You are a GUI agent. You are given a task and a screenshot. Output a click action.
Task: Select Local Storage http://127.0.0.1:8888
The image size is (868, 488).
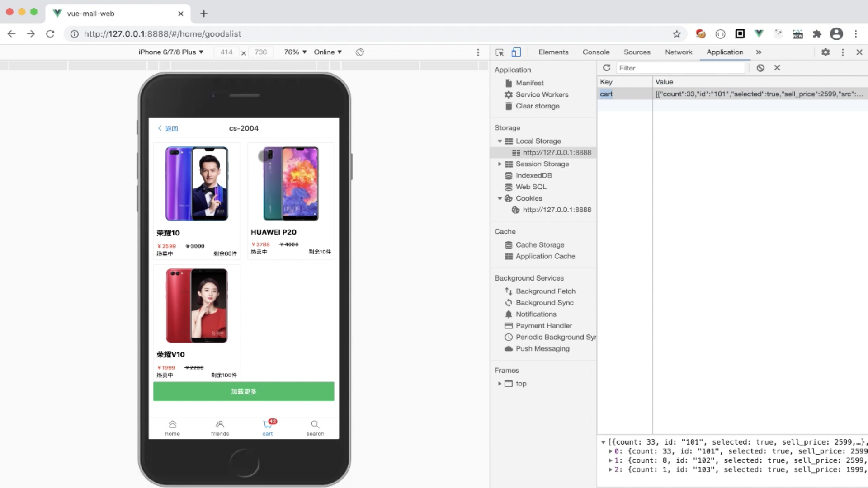click(x=557, y=153)
